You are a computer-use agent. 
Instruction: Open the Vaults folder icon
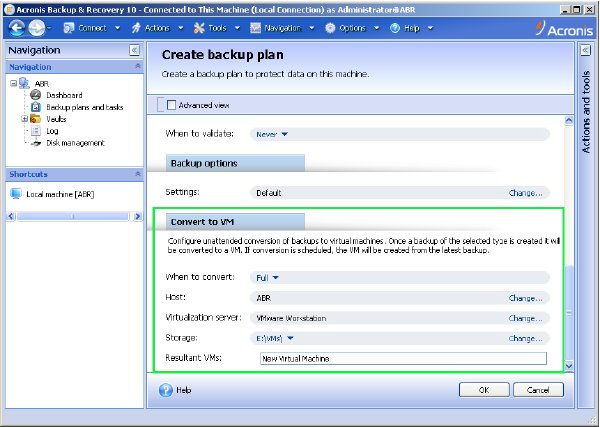point(36,119)
